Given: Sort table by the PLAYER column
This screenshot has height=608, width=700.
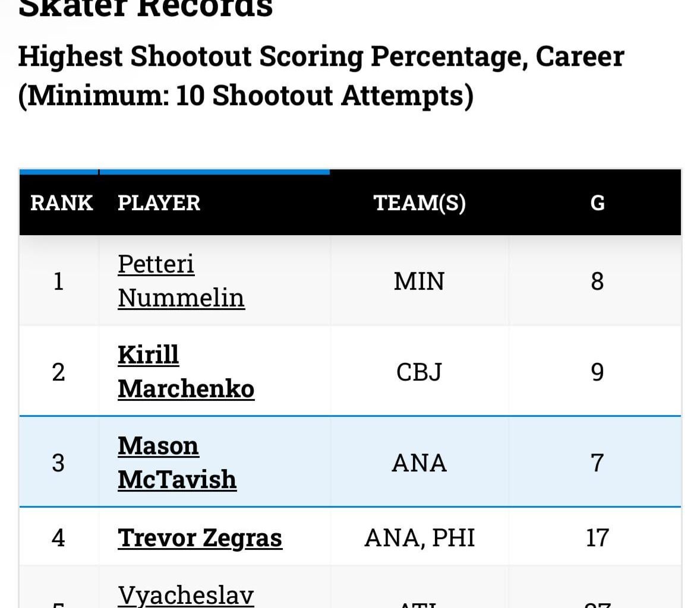Looking at the screenshot, I should [x=158, y=202].
